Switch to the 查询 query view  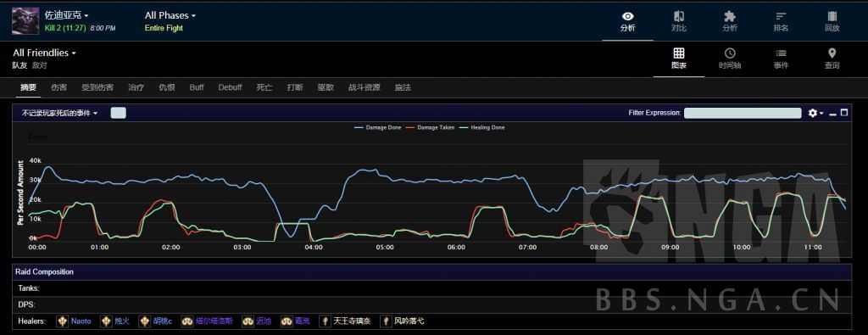(832, 59)
